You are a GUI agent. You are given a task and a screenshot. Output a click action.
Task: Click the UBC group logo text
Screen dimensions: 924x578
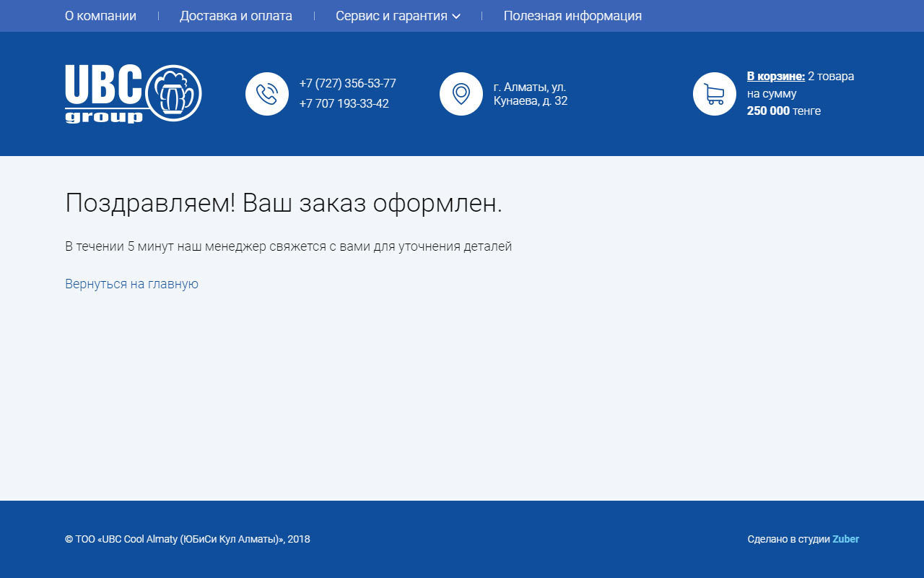tap(104, 93)
